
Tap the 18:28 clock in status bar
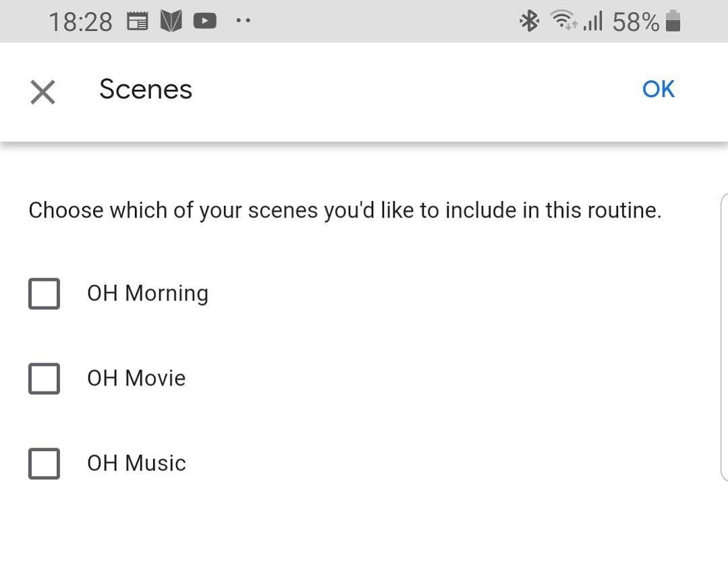point(80,22)
